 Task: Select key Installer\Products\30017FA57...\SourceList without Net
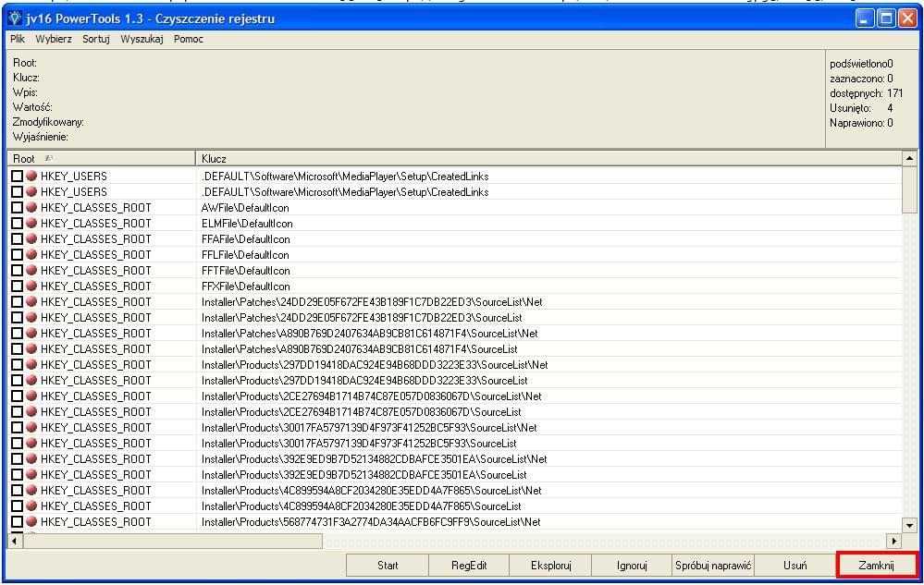coord(359,444)
